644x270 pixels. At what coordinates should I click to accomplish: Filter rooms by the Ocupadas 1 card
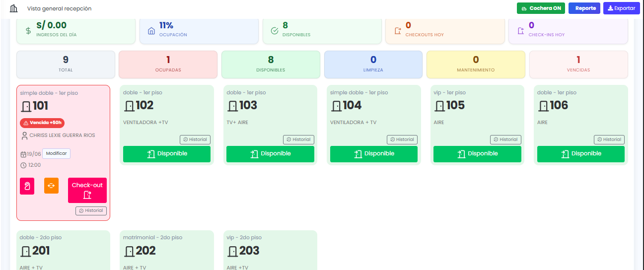pyautogui.click(x=168, y=65)
